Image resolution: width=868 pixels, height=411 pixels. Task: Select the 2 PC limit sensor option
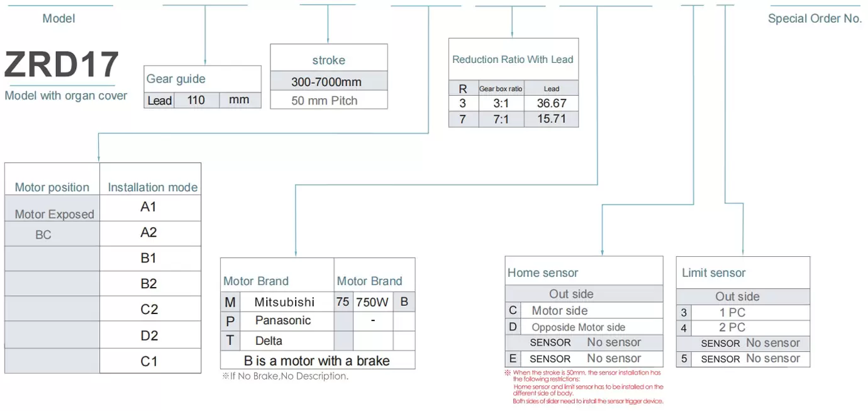732,327
